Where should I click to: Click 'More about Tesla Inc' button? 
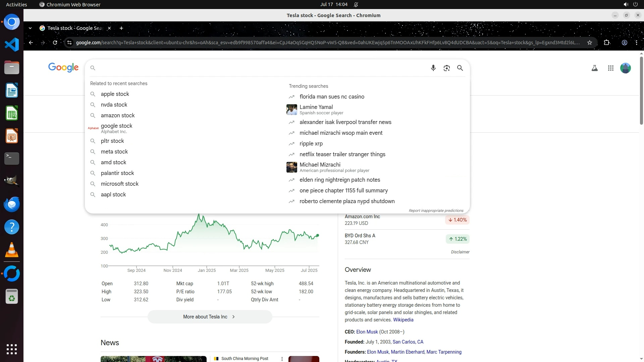click(x=210, y=316)
